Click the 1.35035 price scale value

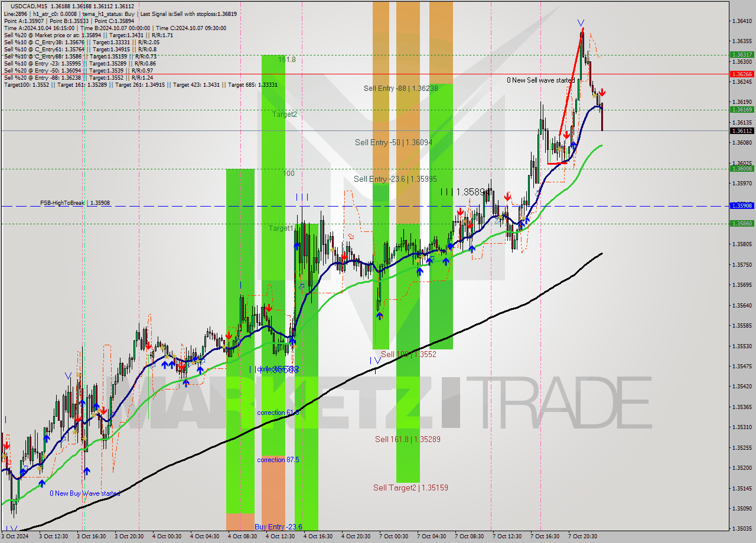(742, 528)
